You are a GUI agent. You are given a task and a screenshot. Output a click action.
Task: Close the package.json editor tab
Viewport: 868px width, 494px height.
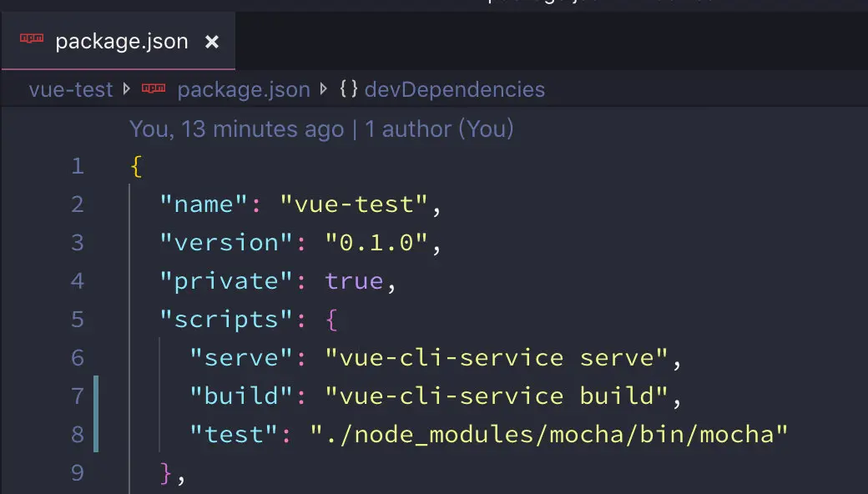(212, 41)
